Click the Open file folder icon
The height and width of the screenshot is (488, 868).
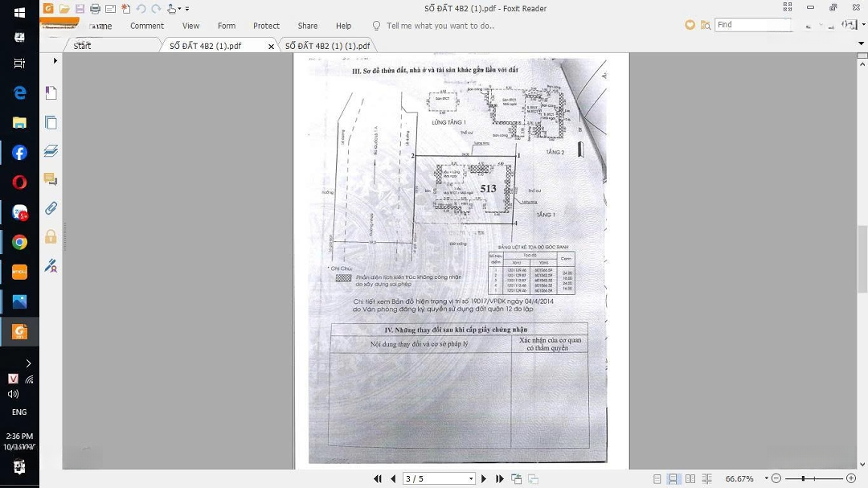64,9
